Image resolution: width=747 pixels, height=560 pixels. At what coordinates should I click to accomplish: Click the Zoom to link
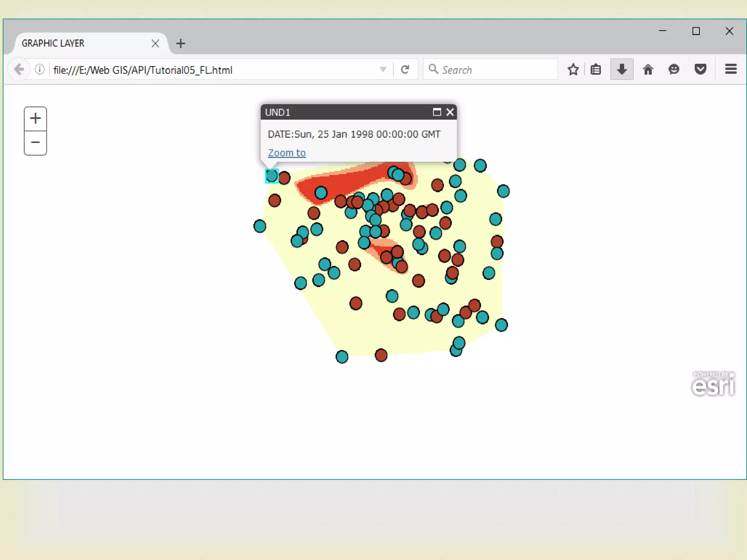[x=287, y=153]
